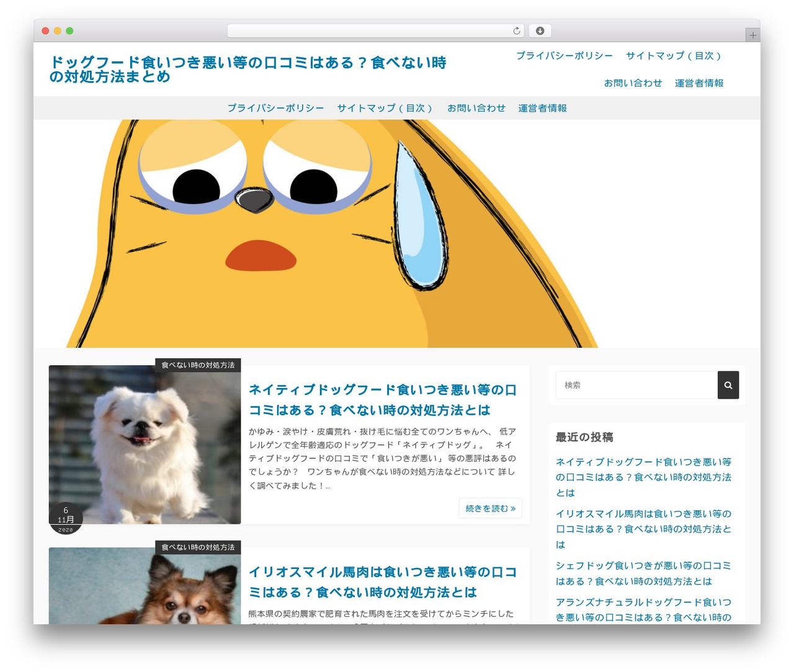Open recent post アランズナチュラルドッグフード in sidebar

point(644,610)
